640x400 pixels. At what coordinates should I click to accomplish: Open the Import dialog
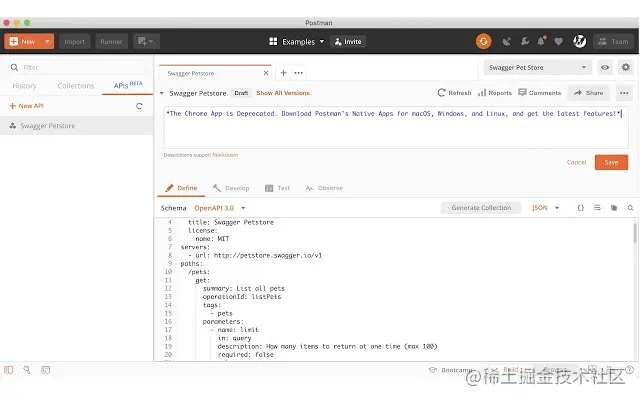pyautogui.click(x=74, y=41)
